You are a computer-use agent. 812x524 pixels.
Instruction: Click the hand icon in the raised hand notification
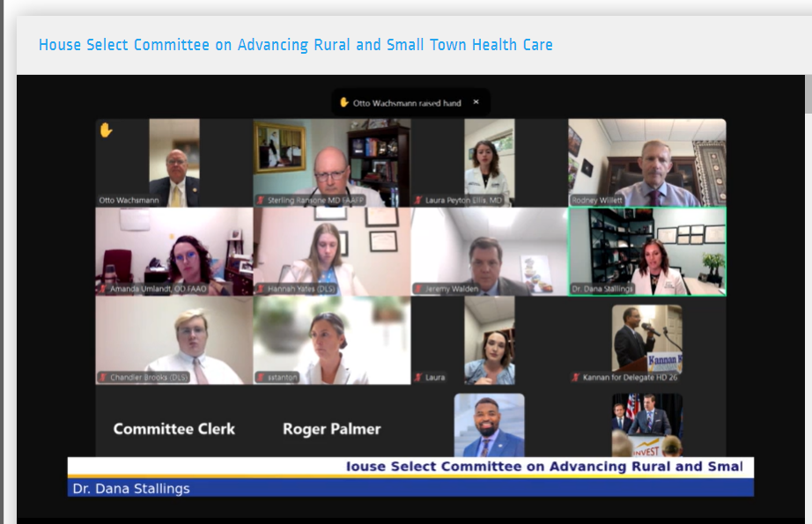click(343, 102)
